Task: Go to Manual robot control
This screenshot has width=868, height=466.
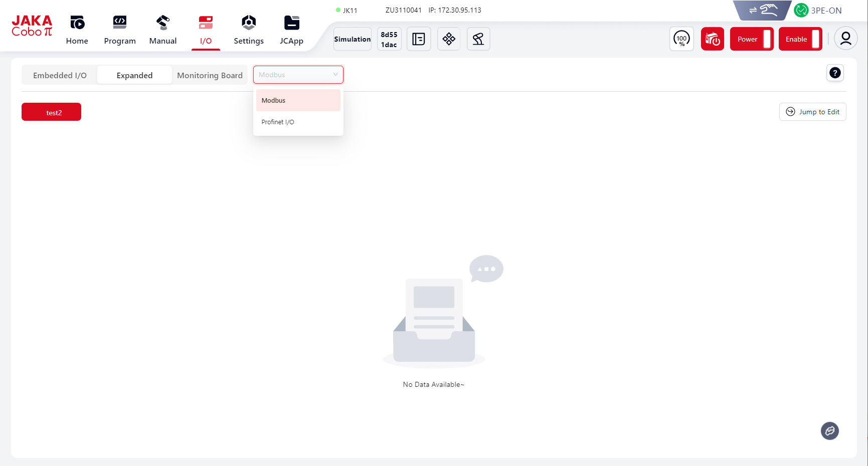Action: click(x=162, y=23)
